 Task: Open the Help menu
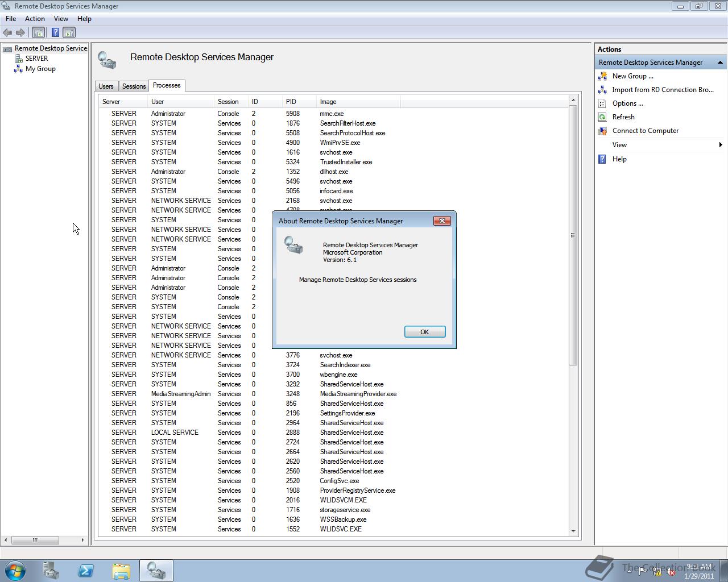[84, 19]
